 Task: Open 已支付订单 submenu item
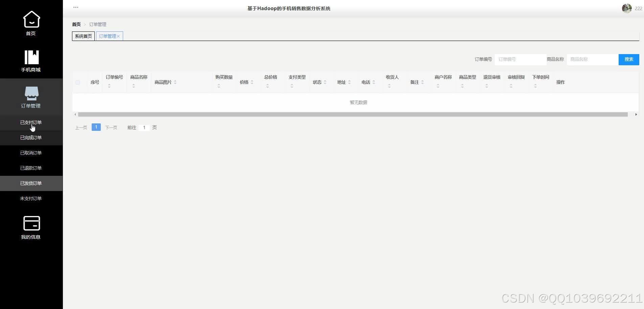[x=31, y=122]
